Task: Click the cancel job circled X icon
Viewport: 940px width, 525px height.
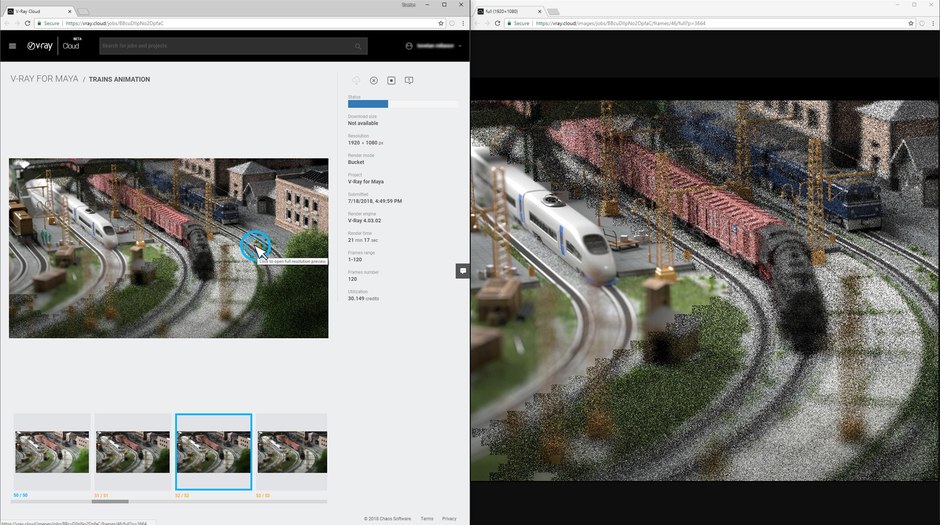Action: (x=373, y=80)
